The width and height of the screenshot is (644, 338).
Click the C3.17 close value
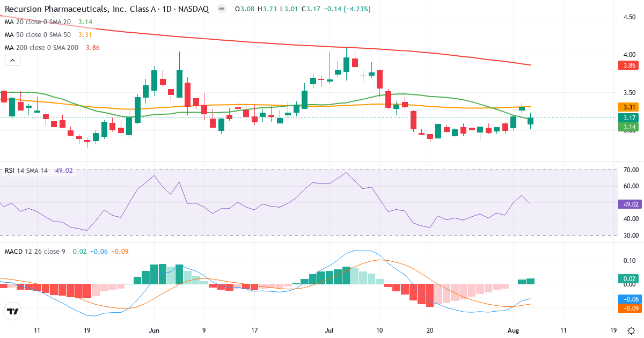coord(311,9)
